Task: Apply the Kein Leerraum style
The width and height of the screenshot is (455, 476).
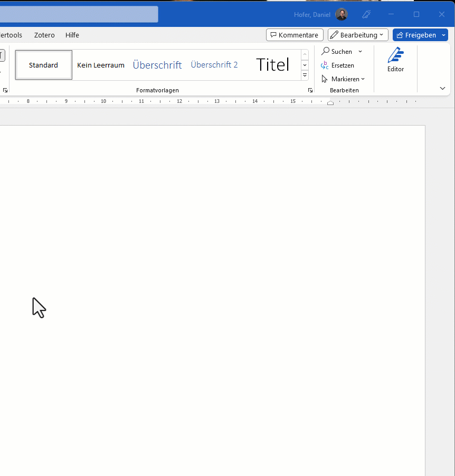Action: coord(101,65)
